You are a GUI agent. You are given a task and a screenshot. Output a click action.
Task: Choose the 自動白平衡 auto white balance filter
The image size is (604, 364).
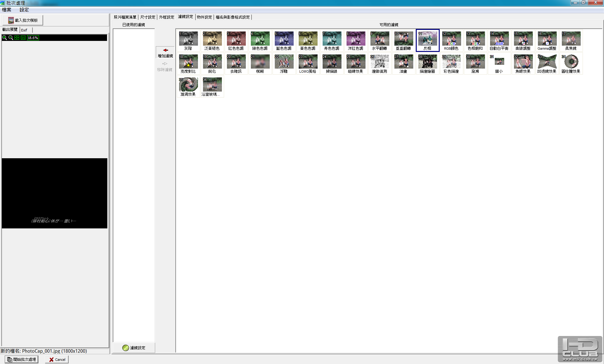point(499,41)
